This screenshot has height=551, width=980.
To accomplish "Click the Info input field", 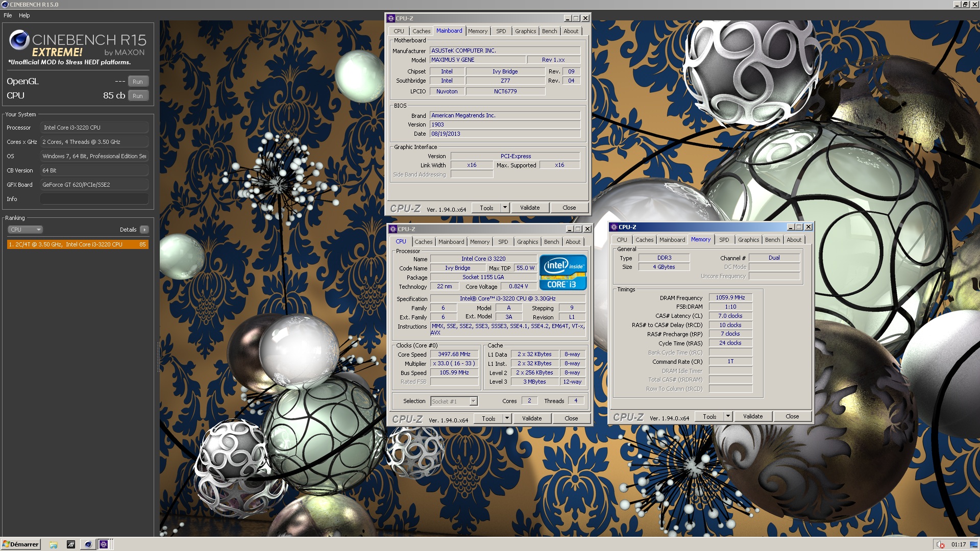I will (x=94, y=199).
